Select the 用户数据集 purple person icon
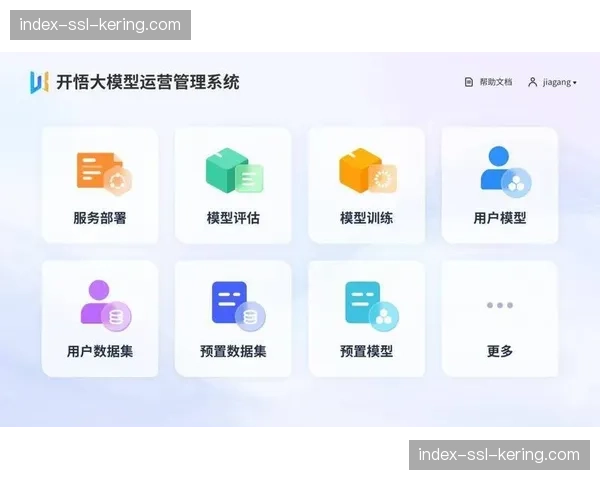600x480 pixels. click(x=106, y=305)
